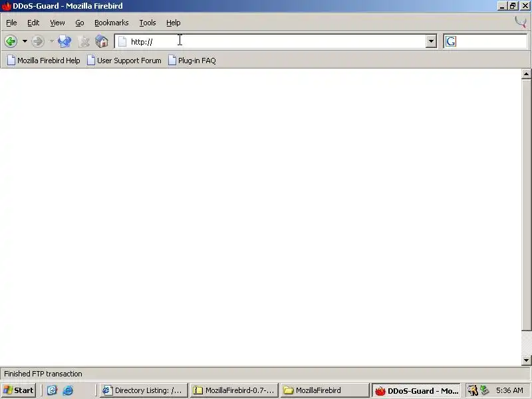Launch the Outlook Express quick launch icon

click(x=52, y=390)
